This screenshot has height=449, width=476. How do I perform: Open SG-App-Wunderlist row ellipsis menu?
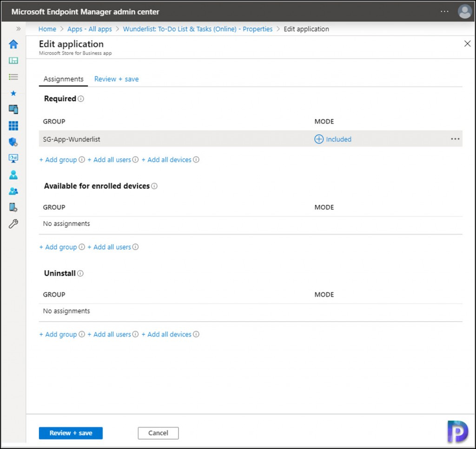[x=455, y=139]
